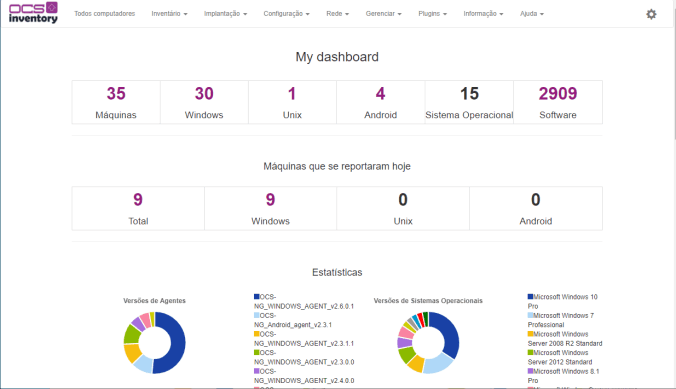Viewport: 676px width, 389px height.
Task: Expand the Configuração dropdown menu
Action: coord(287,14)
